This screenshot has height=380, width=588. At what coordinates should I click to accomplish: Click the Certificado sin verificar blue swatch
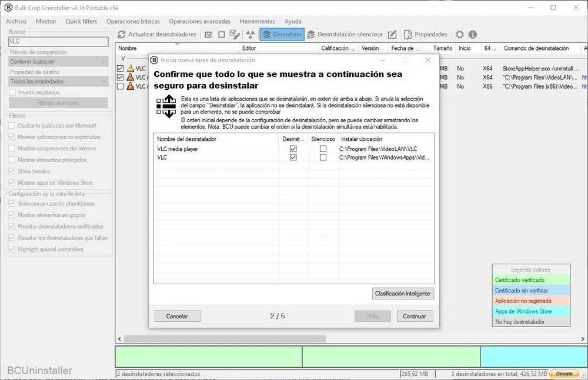(531, 291)
